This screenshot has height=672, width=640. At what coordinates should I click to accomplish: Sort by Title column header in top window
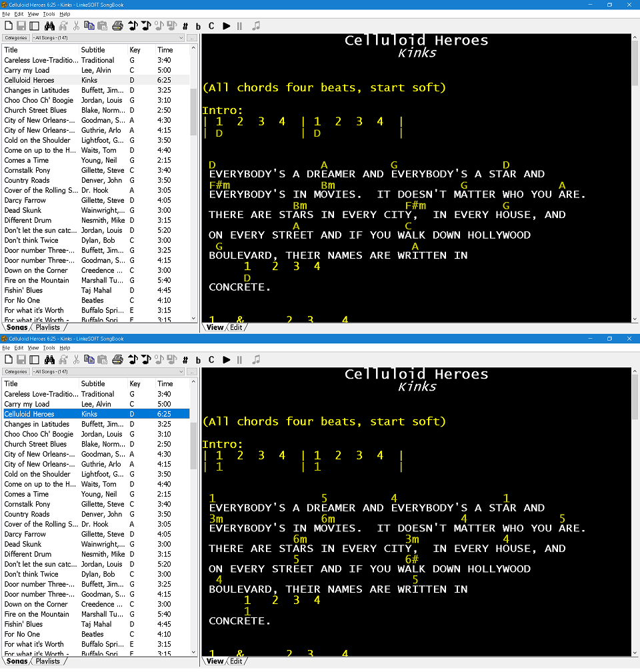(x=41, y=50)
